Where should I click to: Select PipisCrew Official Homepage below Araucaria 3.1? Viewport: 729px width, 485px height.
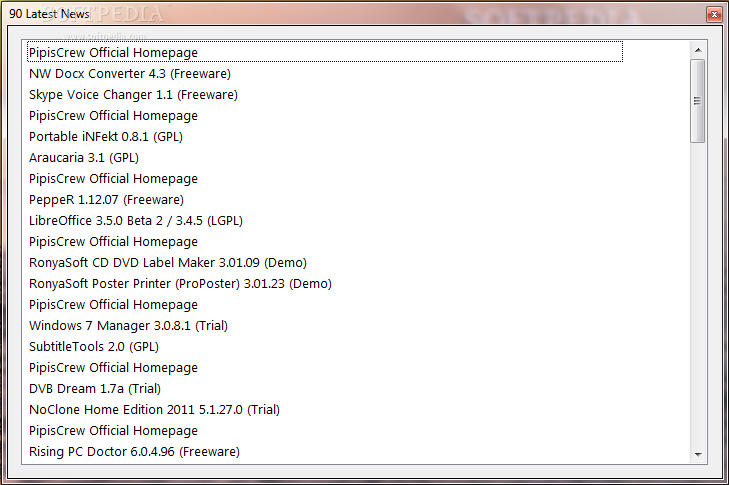113,179
